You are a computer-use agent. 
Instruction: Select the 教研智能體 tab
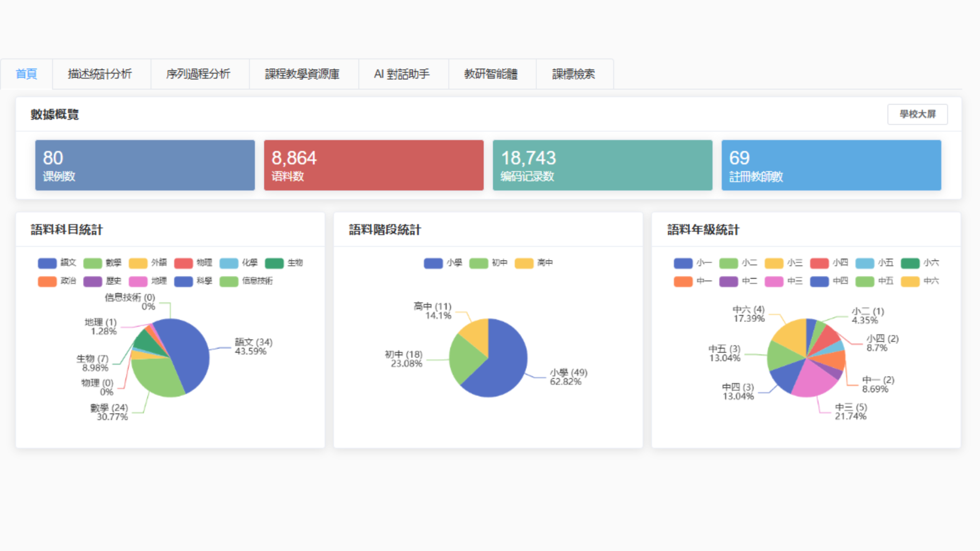click(491, 74)
